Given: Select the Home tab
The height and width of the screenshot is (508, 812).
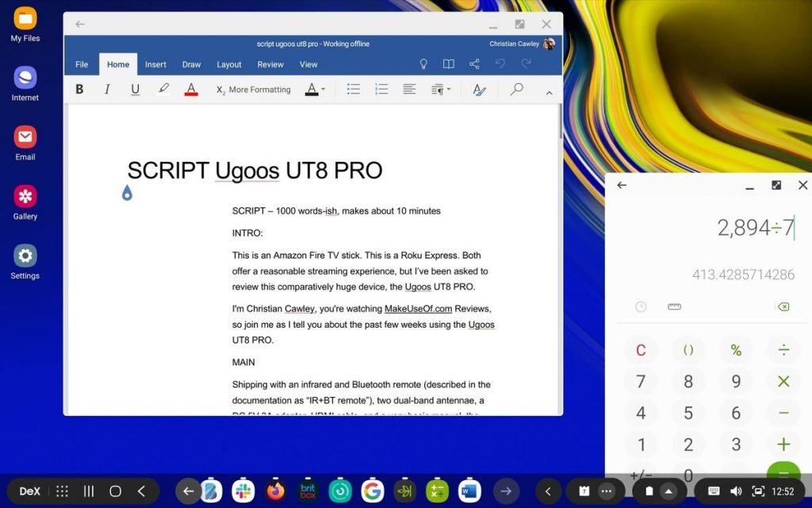Looking at the screenshot, I should coord(118,64).
